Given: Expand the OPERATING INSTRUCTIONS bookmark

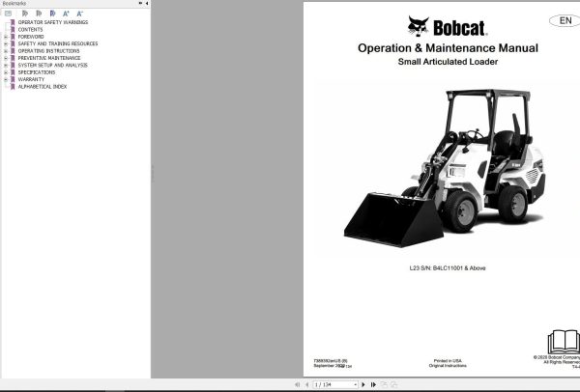Looking at the screenshot, I should [x=6, y=51].
